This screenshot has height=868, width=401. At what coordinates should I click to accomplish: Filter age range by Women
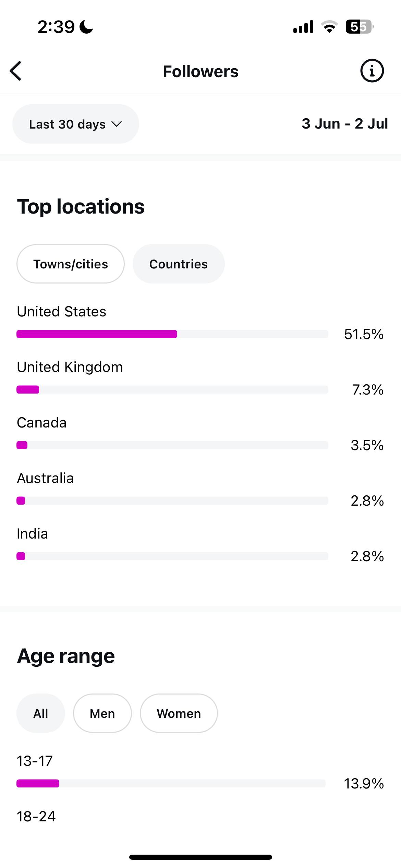(179, 713)
